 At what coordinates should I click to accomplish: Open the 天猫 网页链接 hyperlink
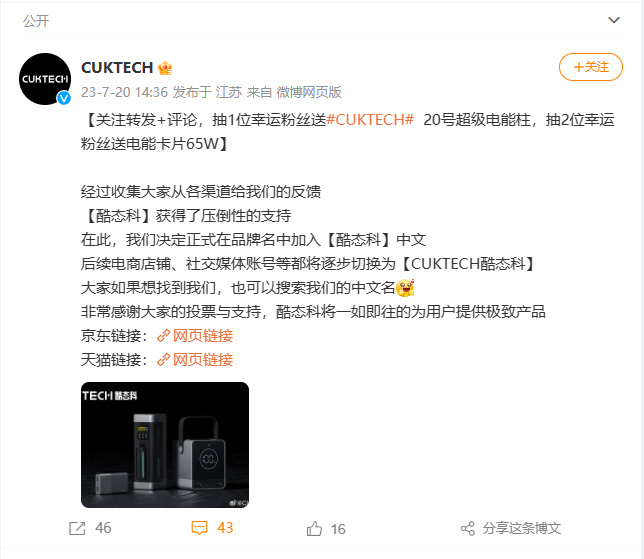203,360
